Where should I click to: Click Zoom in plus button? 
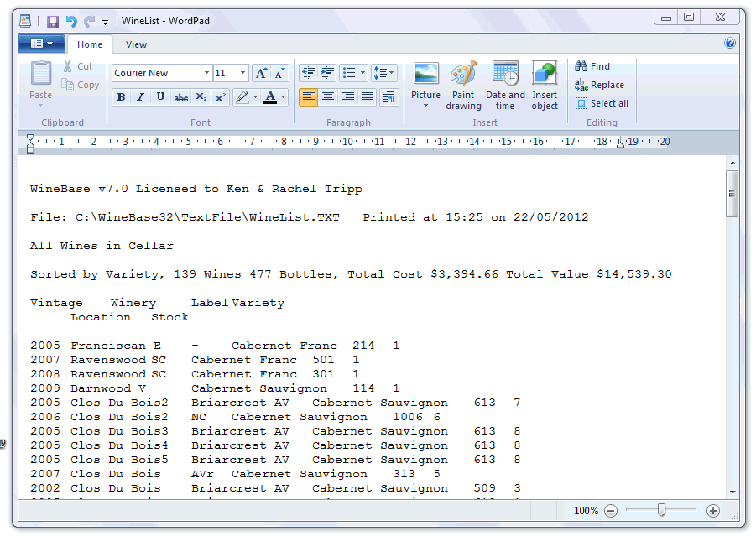(712, 511)
